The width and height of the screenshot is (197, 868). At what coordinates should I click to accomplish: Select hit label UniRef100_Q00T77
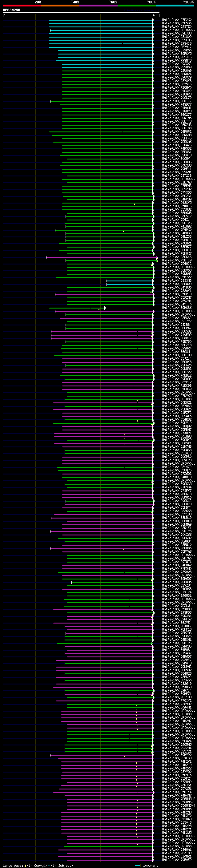[x=177, y=101]
